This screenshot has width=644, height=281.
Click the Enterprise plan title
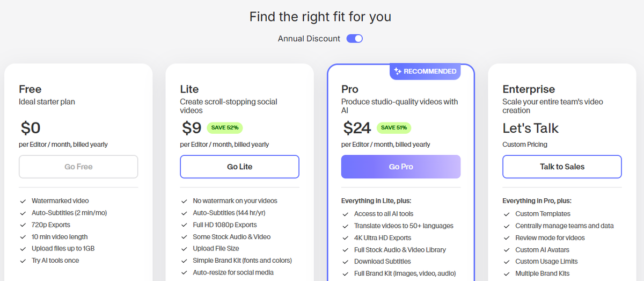(529, 89)
